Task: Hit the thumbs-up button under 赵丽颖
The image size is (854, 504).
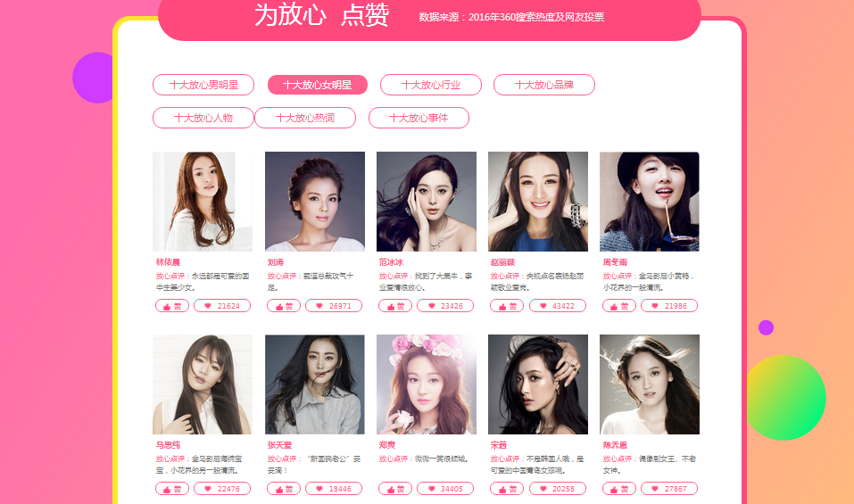Action: click(507, 306)
